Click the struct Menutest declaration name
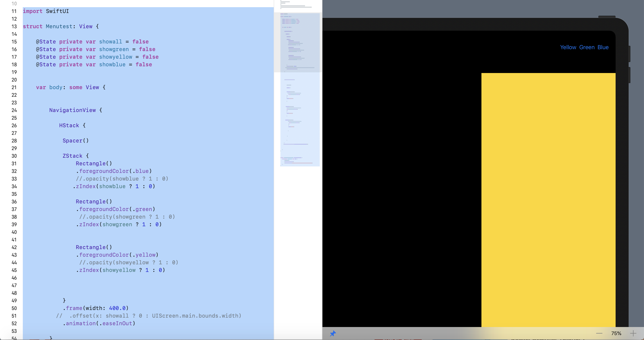The width and height of the screenshot is (644, 340). click(x=59, y=26)
